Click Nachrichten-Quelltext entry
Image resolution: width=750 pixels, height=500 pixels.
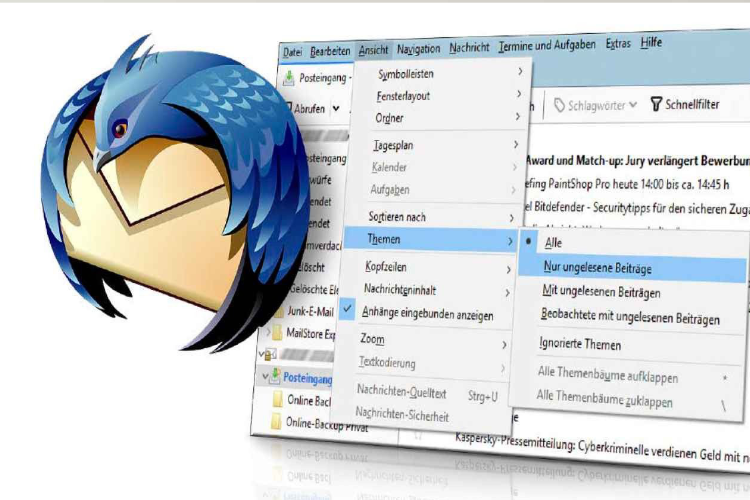coord(427,393)
